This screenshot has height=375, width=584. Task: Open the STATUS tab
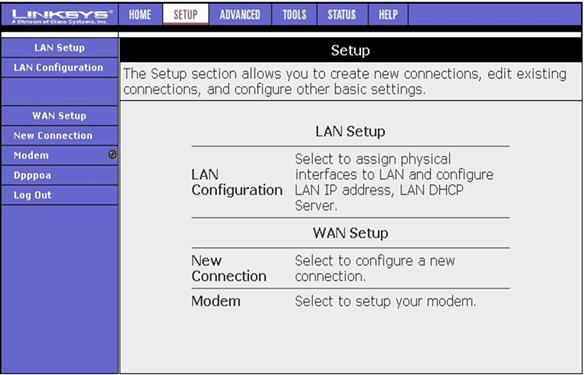[x=342, y=15]
